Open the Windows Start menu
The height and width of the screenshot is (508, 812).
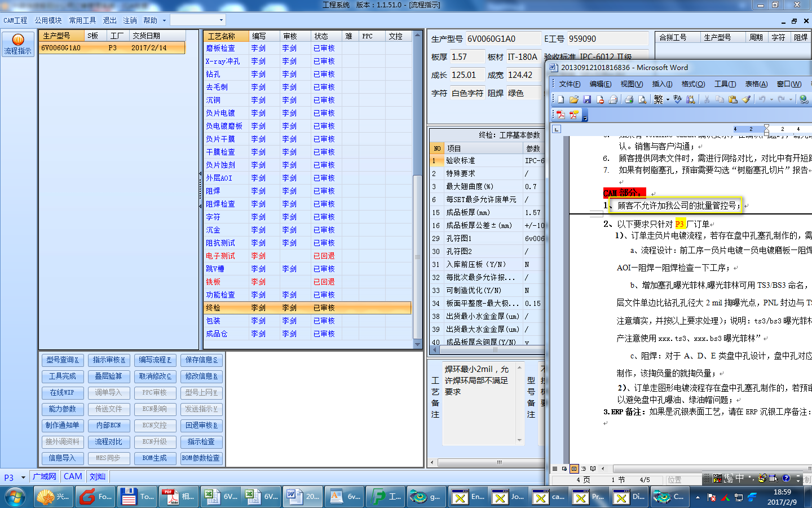15,497
